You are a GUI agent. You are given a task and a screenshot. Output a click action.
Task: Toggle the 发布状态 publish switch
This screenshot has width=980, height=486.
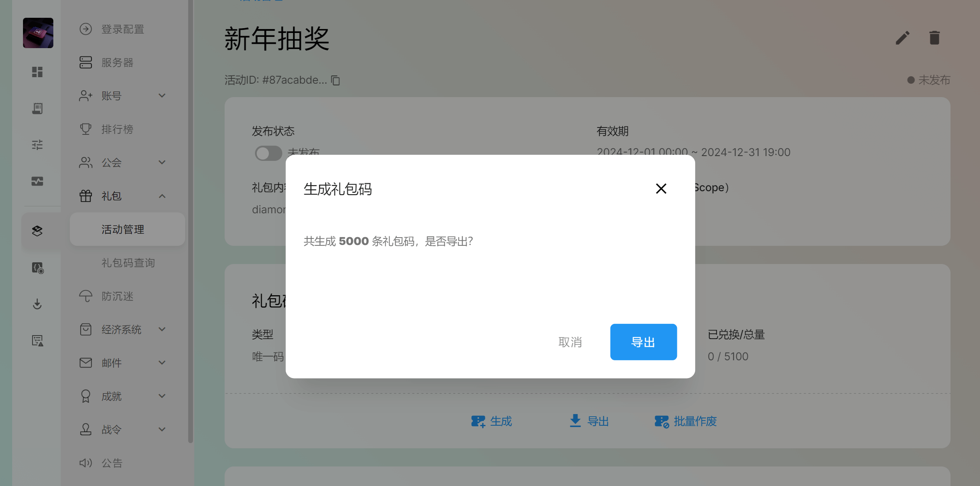(x=268, y=153)
